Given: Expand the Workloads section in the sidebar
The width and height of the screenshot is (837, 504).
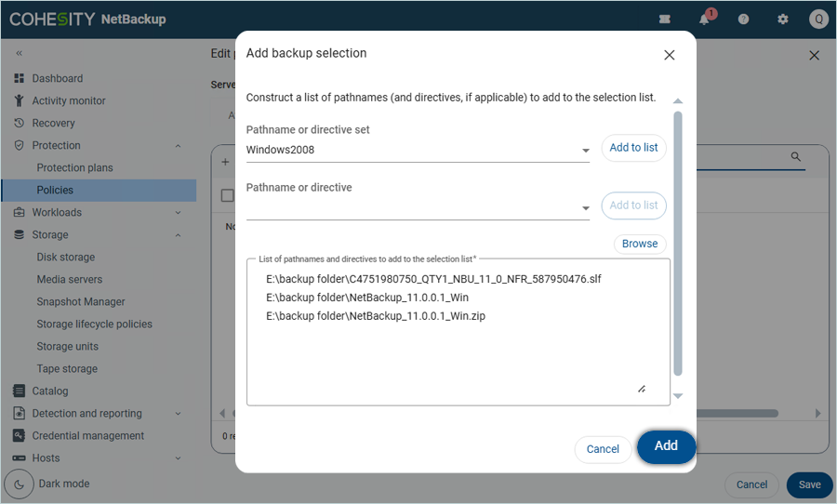Looking at the screenshot, I should coord(178,213).
